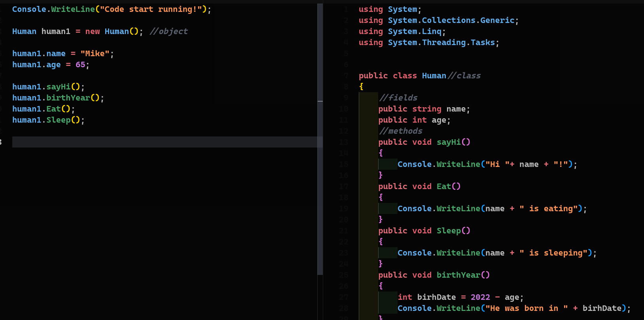
Task: Click the '//class' comment
Action: (464, 76)
